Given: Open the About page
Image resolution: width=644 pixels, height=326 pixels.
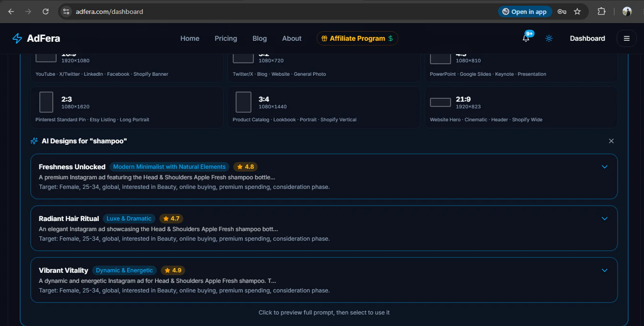Looking at the screenshot, I should tap(292, 38).
